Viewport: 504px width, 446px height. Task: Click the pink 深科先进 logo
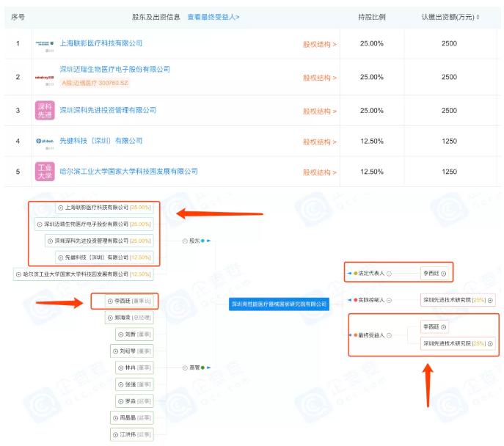(x=45, y=110)
